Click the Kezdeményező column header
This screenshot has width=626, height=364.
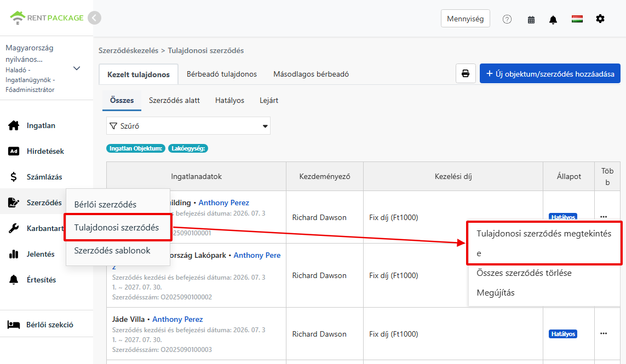tap(325, 176)
